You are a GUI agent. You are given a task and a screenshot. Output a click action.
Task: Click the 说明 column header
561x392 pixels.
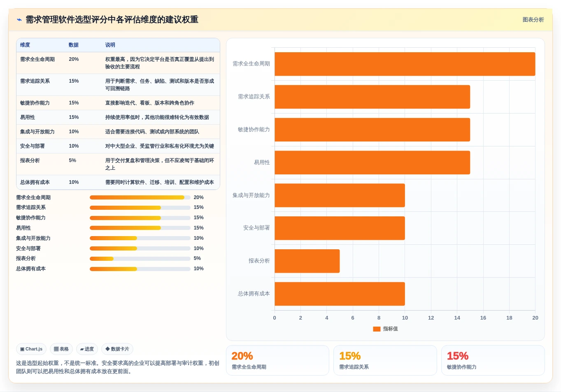click(110, 45)
